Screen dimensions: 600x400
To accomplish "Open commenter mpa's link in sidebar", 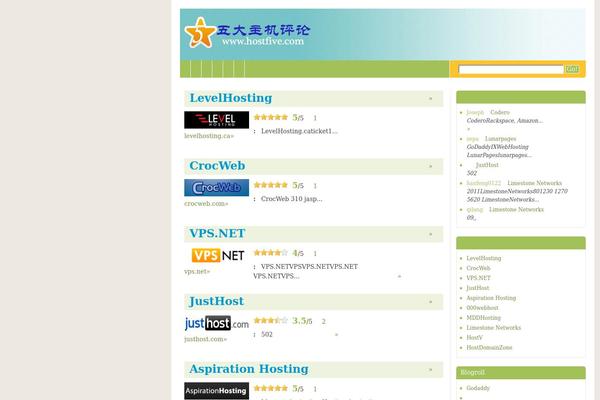I will point(473,139).
